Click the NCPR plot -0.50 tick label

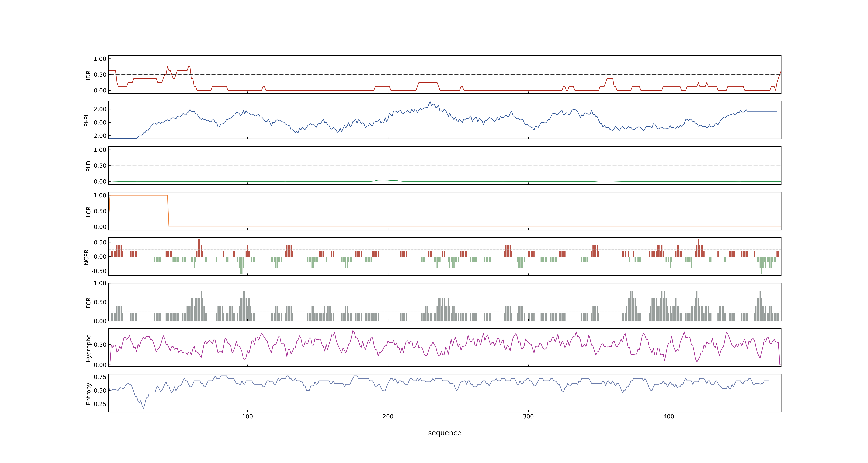[x=99, y=271]
